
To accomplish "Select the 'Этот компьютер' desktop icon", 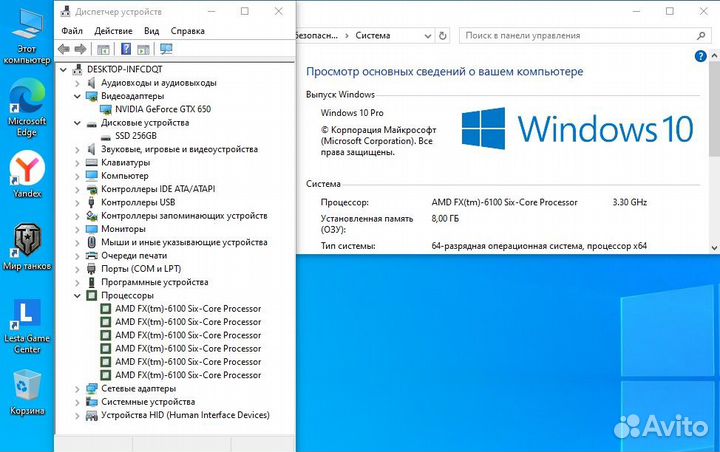I will (27, 37).
